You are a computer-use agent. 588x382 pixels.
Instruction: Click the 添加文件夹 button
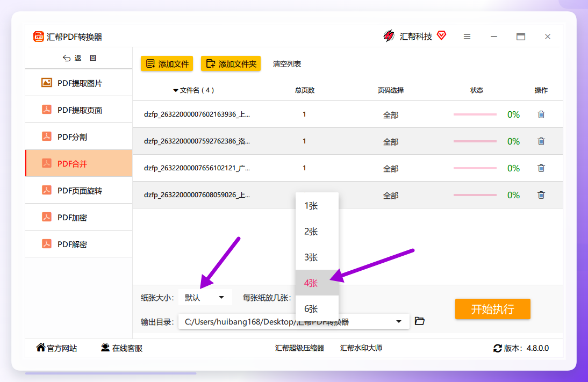coord(231,64)
